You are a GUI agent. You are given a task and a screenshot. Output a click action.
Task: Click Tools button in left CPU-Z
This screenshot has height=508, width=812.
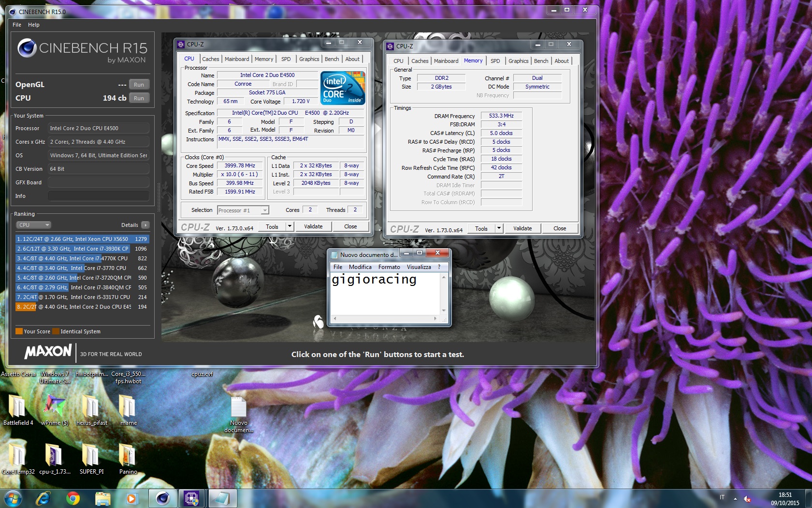(272, 226)
